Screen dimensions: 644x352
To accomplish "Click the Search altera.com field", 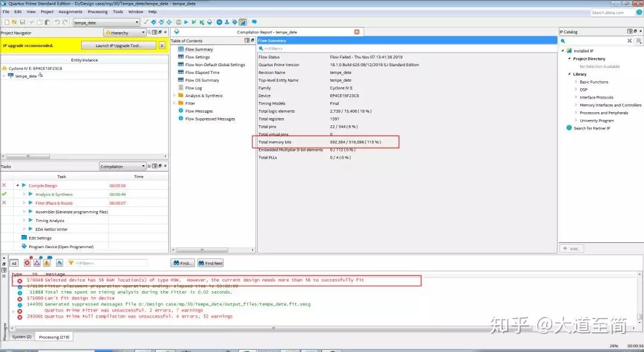I will click(613, 13).
